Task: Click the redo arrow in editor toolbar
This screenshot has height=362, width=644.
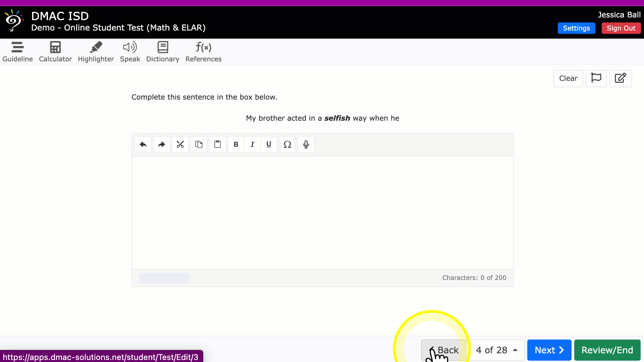Action: [x=162, y=144]
